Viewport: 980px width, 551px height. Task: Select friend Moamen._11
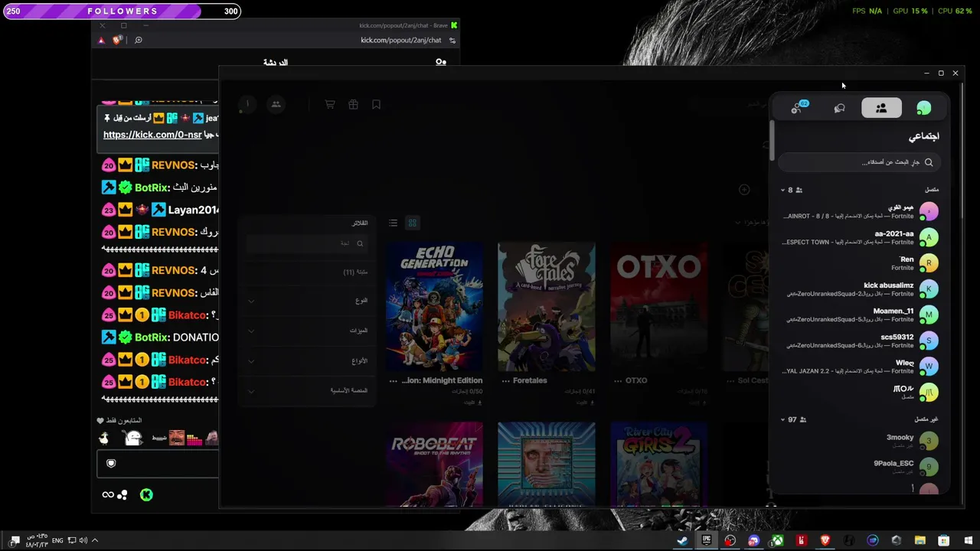click(x=859, y=315)
